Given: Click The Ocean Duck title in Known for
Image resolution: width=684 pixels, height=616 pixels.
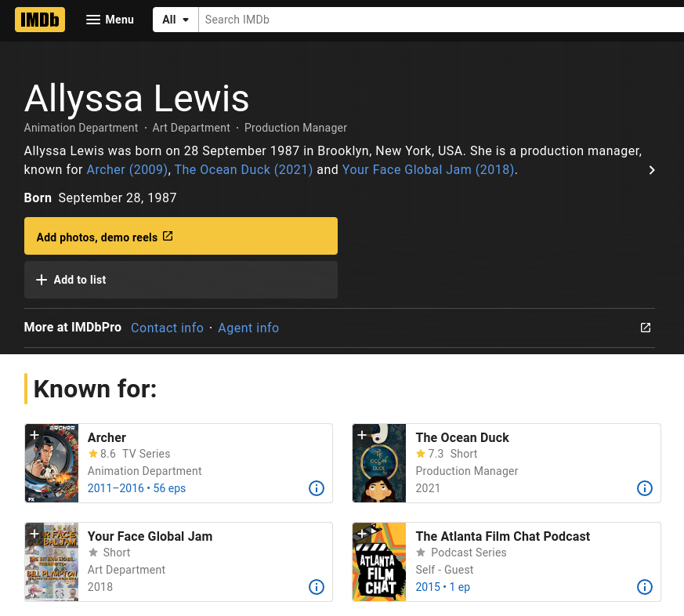Looking at the screenshot, I should (462, 437).
